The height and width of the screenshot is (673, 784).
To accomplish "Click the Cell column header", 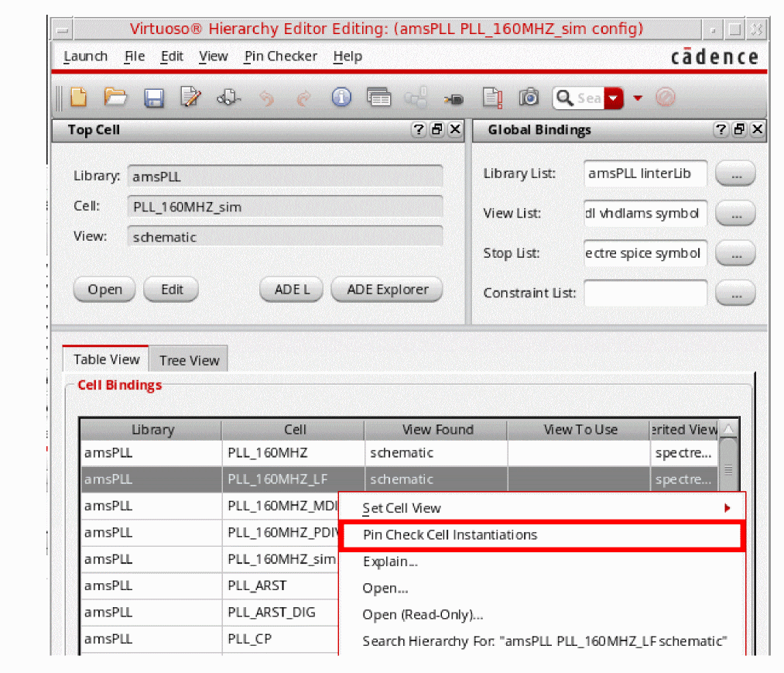I will pos(294,430).
